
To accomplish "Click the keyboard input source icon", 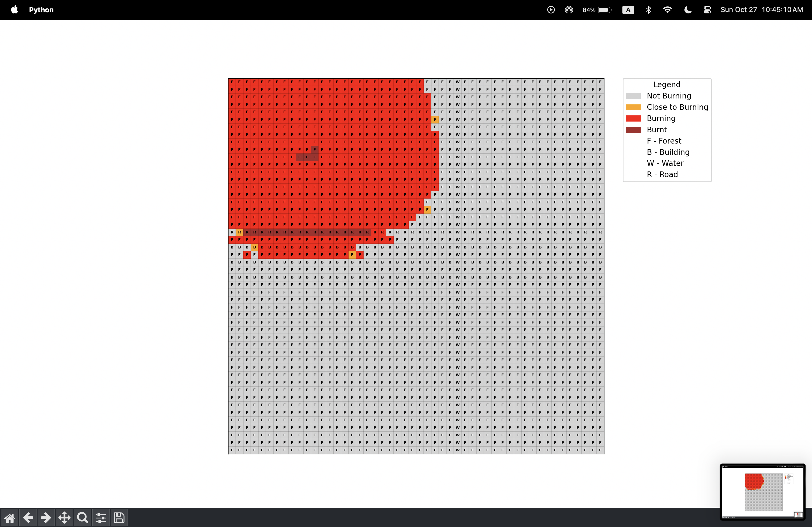I will [x=628, y=10].
